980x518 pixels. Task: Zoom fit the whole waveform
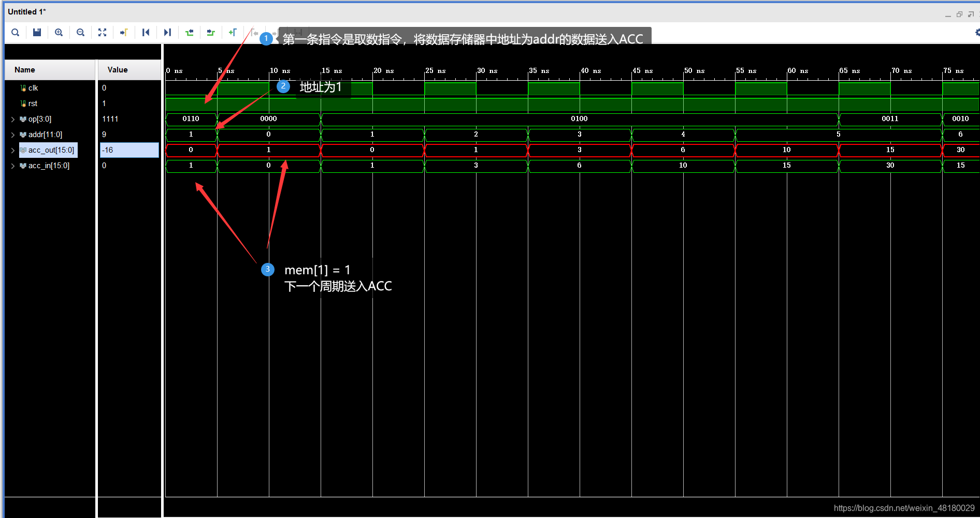[x=102, y=32]
